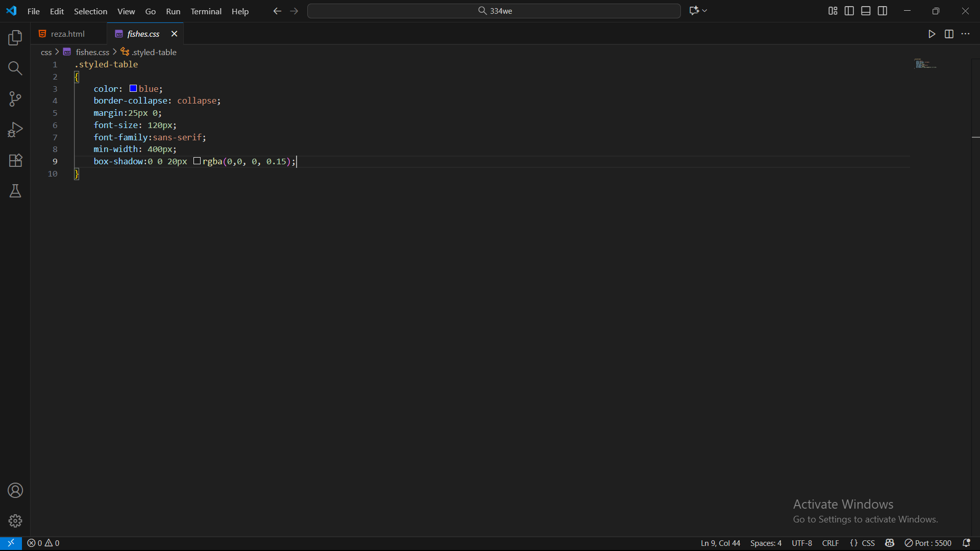This screenshot has width=980, height=551.
Task: Click the Spaces: 4 indentation setting
Action: [x=766, y=543]
